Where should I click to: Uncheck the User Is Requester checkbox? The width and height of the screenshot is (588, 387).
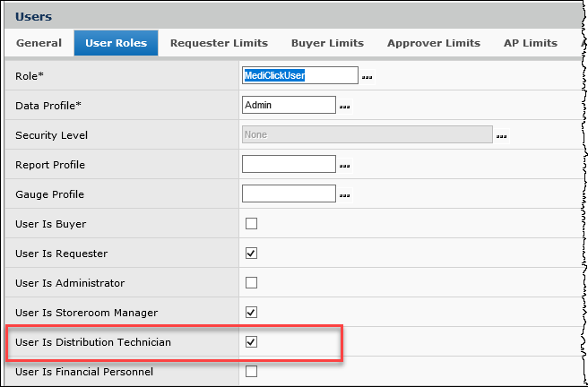pos(251,253)
